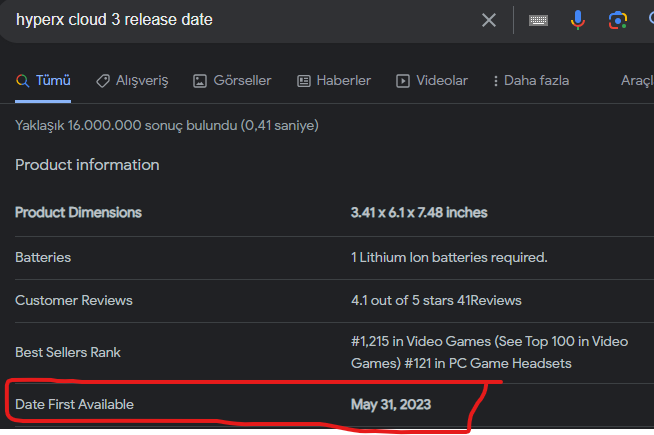Screen dimensions: 654x435
Task: Click the 'May 31, 2023' date value
Action: 391,405
